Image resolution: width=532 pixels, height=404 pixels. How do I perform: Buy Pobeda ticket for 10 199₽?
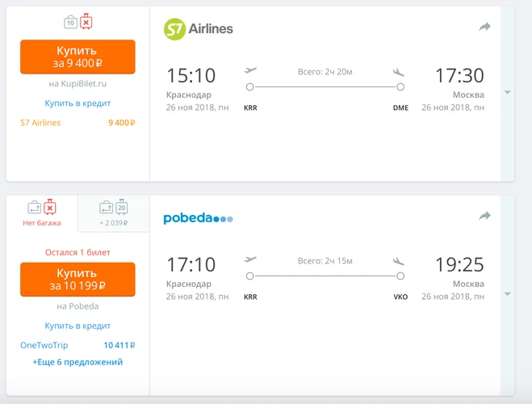pos(77,280)
